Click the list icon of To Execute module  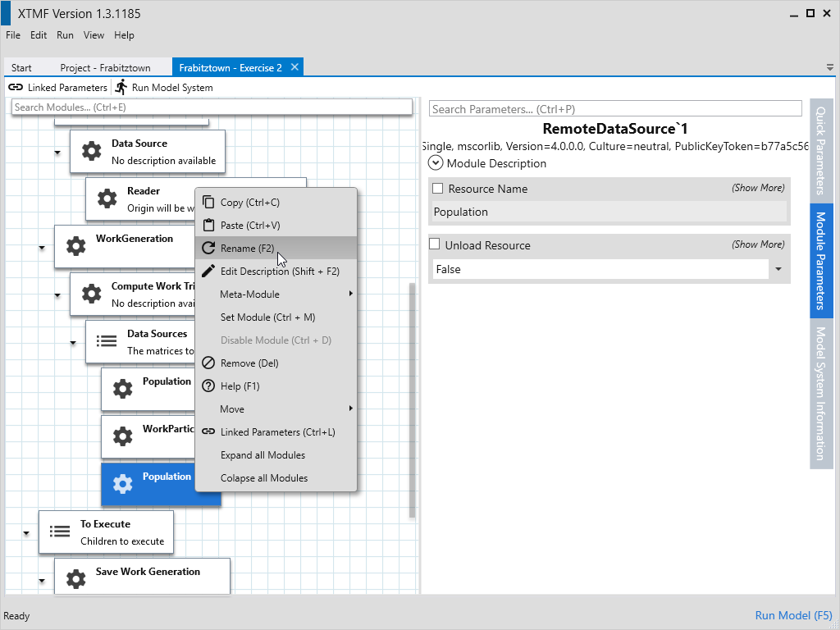click(x=60, y=532)
